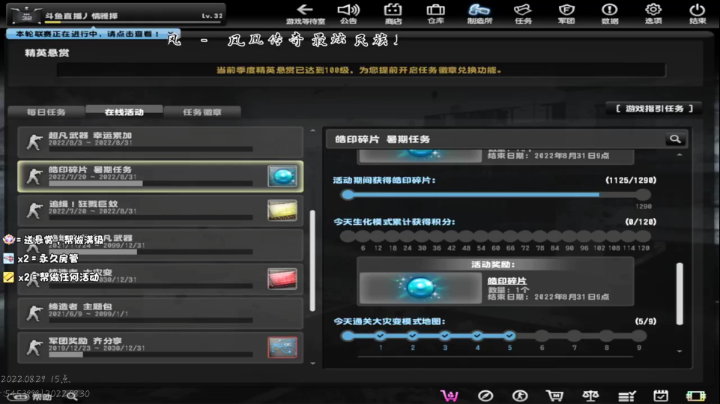Click the compass icon in the bottom bar

coord(485,395)
